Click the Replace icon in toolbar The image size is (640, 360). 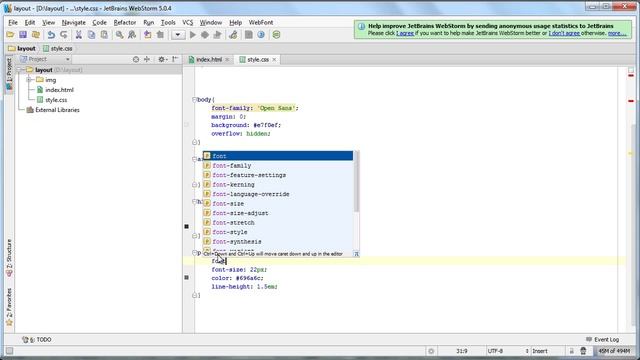(132, 35)
